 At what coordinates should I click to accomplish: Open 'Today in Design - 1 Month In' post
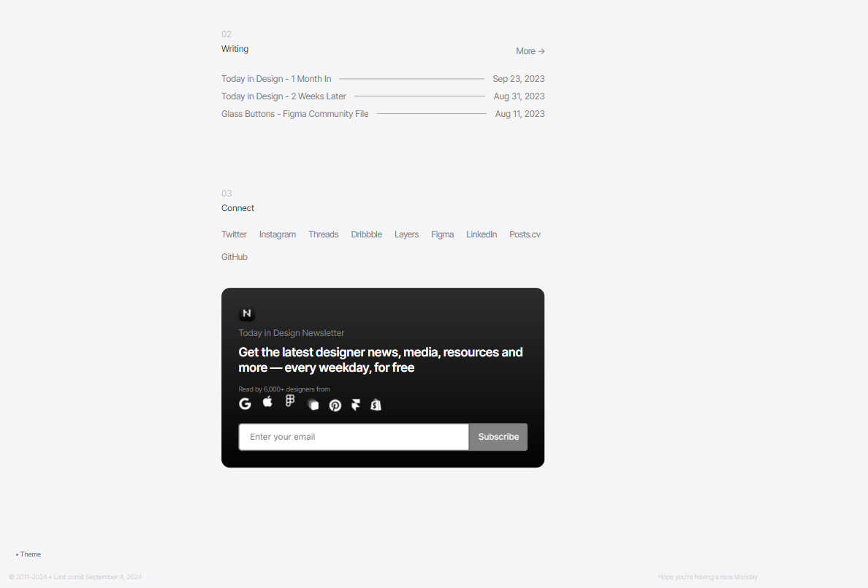pyautogui.click(x=276, y=79)
